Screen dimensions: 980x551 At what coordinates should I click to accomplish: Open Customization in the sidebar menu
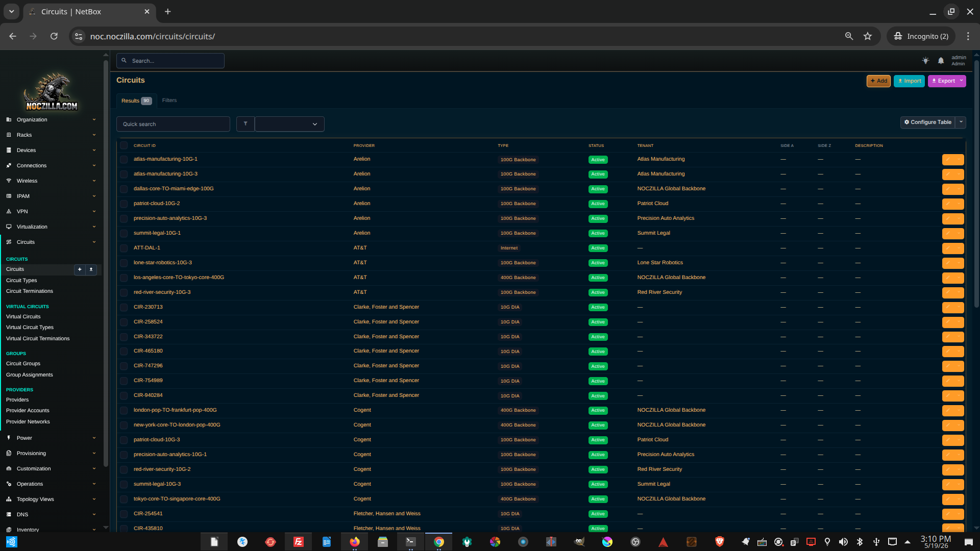pyautogui.click(x=34, y=469)
